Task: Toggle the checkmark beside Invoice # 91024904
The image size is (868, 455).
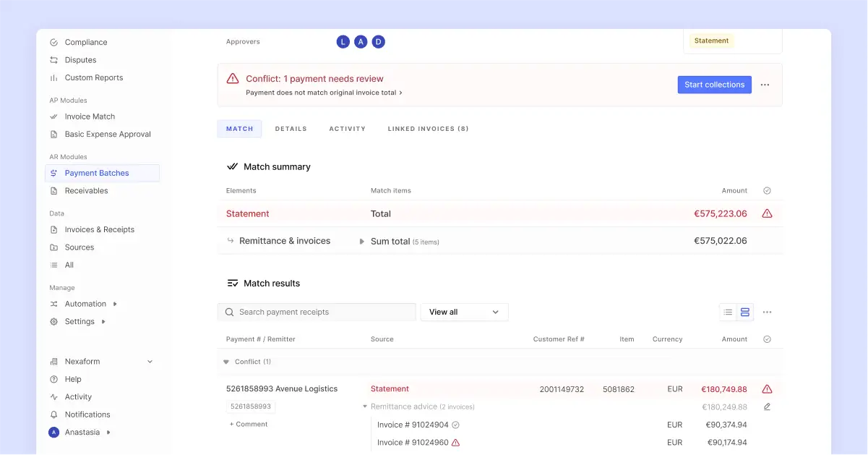Action: click(x=455, y=425)
